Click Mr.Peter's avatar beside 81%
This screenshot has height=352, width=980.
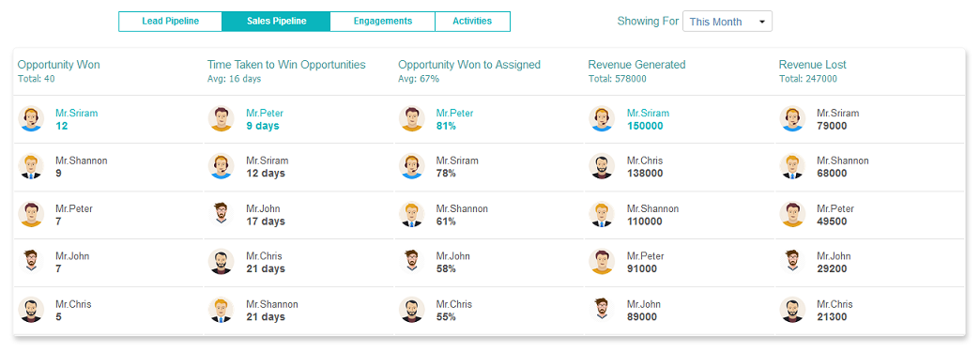412,119
